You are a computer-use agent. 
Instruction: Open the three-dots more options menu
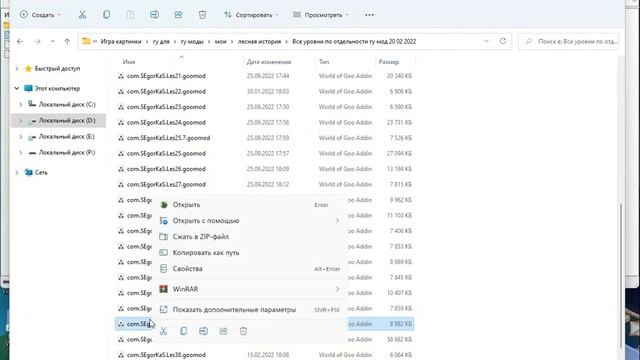pyautogui.click(x=369, y=15)
